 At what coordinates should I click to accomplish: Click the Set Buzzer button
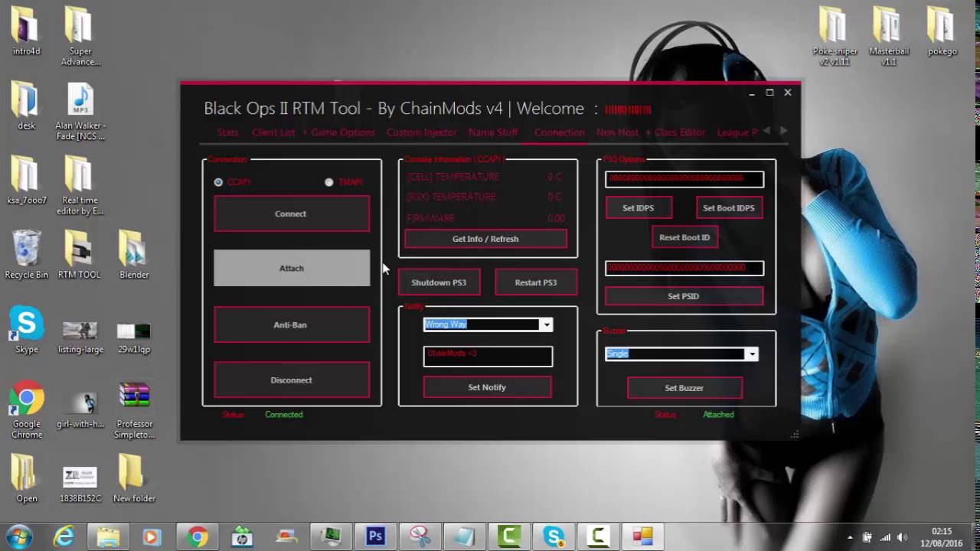684,388
